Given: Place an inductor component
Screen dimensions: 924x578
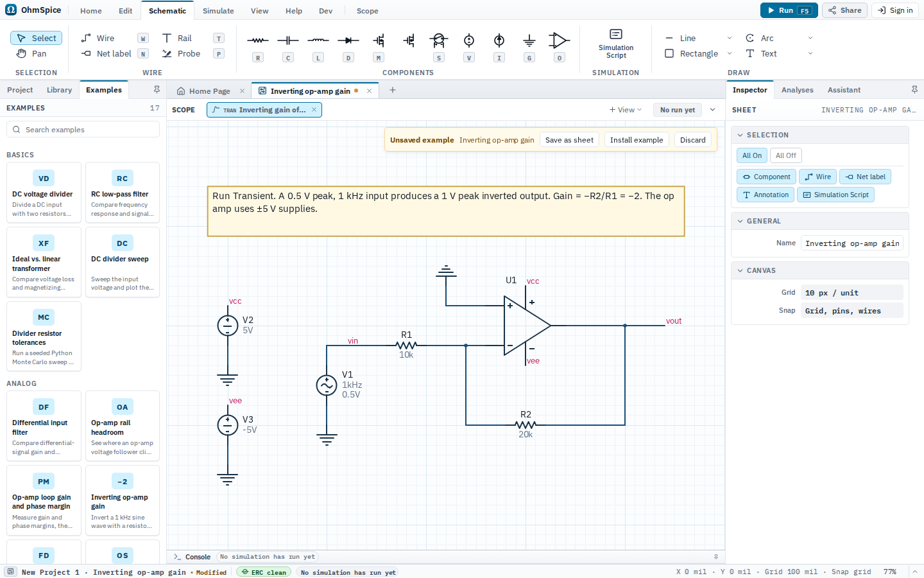Looking at the screenshot, I should 318,47.
